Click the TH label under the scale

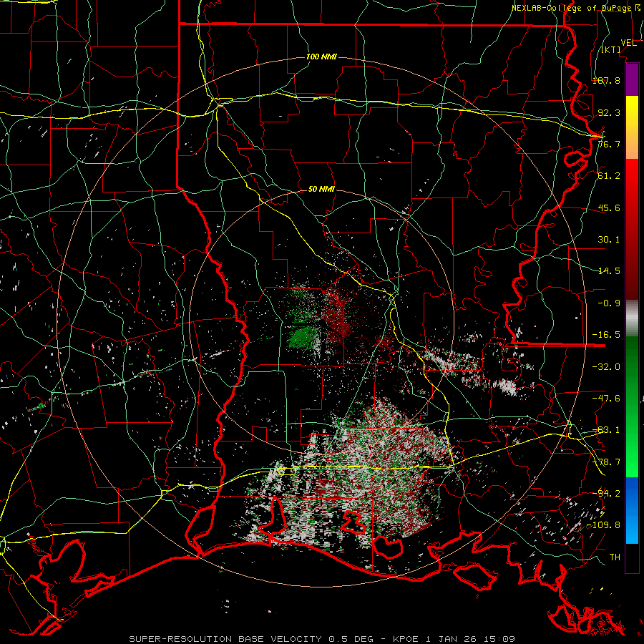pos(615,557)
